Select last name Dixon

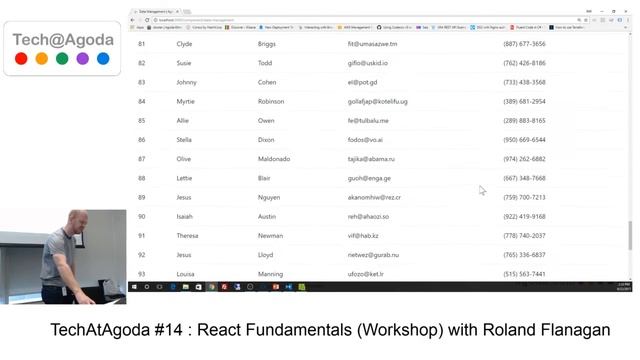(266, 140)
